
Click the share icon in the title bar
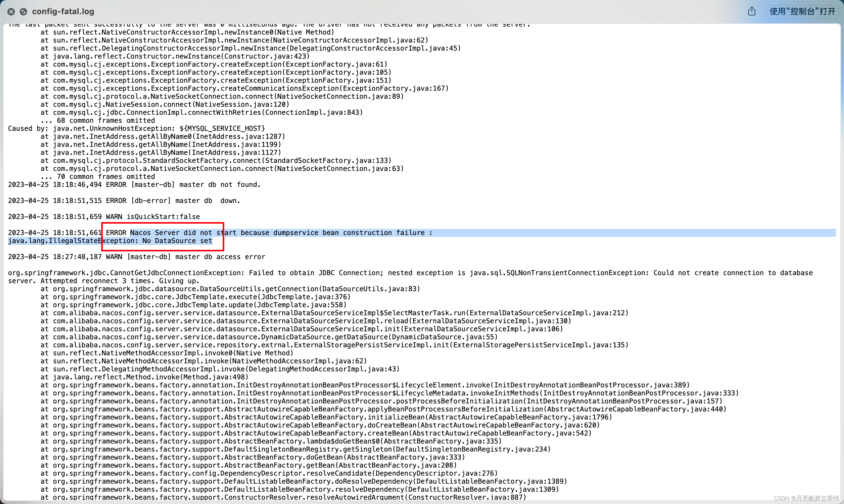[752, 11]
